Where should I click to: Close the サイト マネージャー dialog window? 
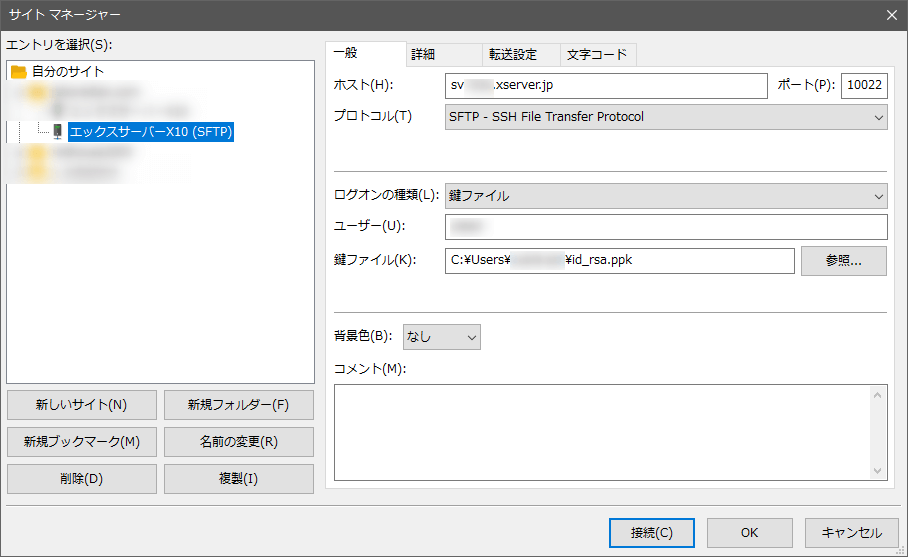click(x=891, y=14)
